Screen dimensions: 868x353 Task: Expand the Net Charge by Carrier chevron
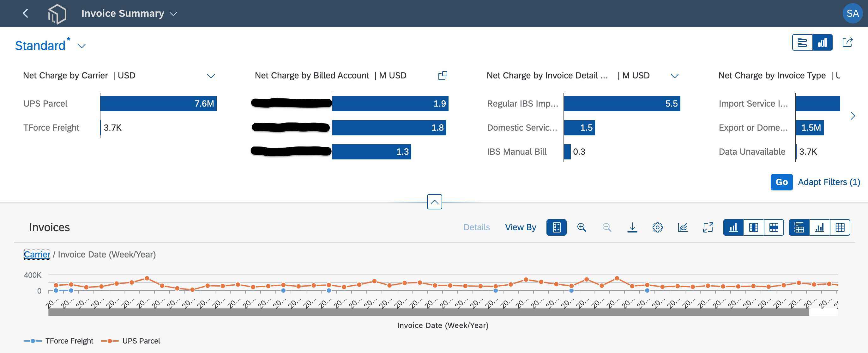pos(211,76)
